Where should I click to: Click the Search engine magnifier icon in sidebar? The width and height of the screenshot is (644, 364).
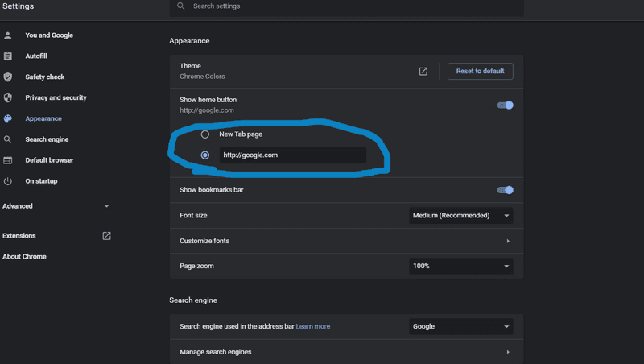pos(8,139)
